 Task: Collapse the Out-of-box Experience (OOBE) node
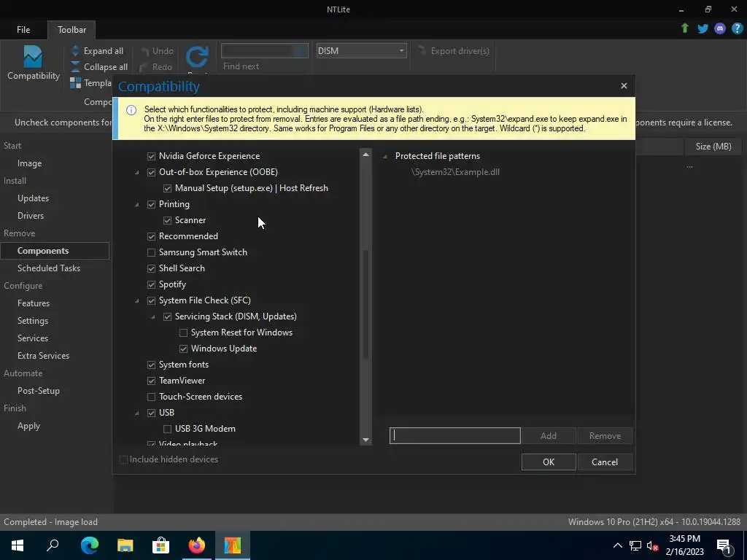click(x=136, y=172)
